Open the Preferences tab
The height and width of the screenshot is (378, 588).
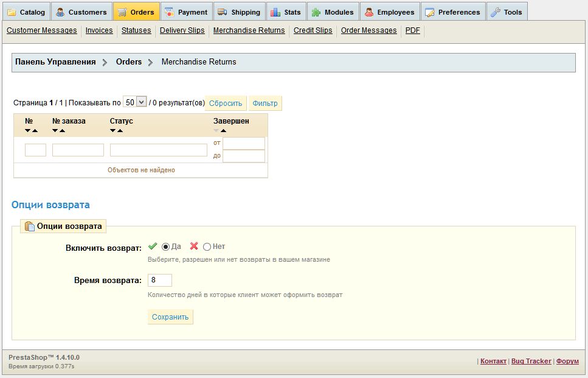tap(452, 12)
